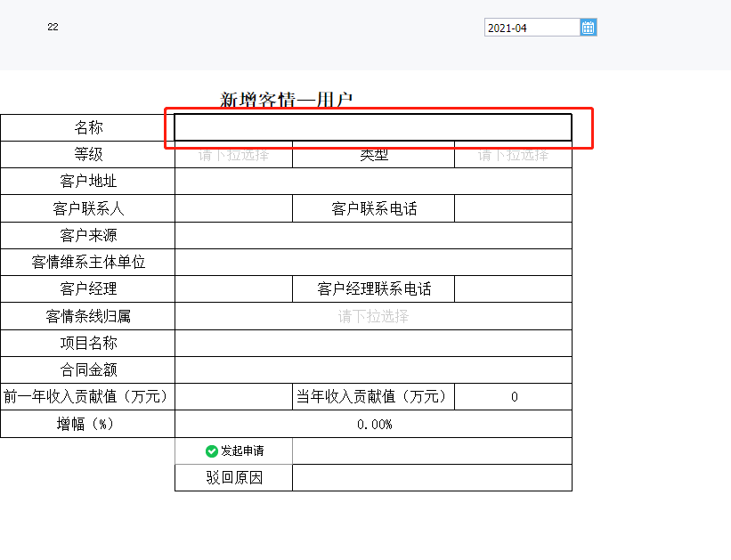The height and width of the screenshot is (560, 731).
Task: Open the 等级 dropdown selector
Action: [x=233, y=155]
